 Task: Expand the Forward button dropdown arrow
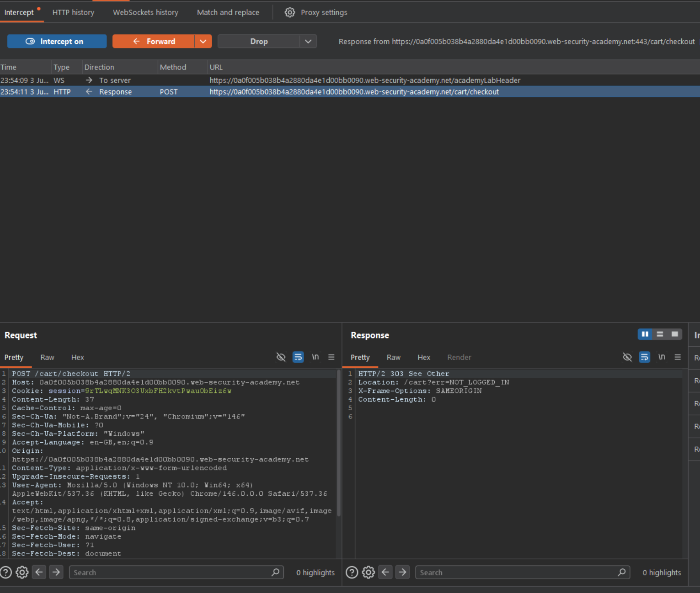point(203,42)
